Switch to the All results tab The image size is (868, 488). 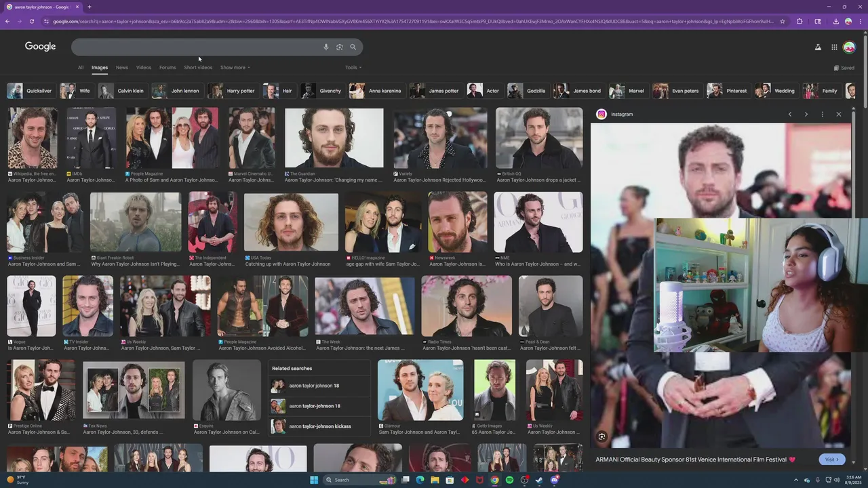(x=81, y=67)
